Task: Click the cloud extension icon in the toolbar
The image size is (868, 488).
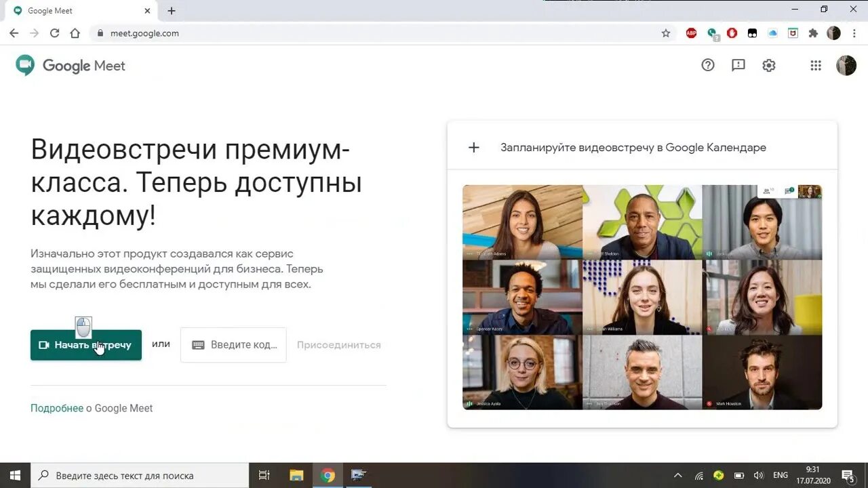Action: [x=773, y=33]
